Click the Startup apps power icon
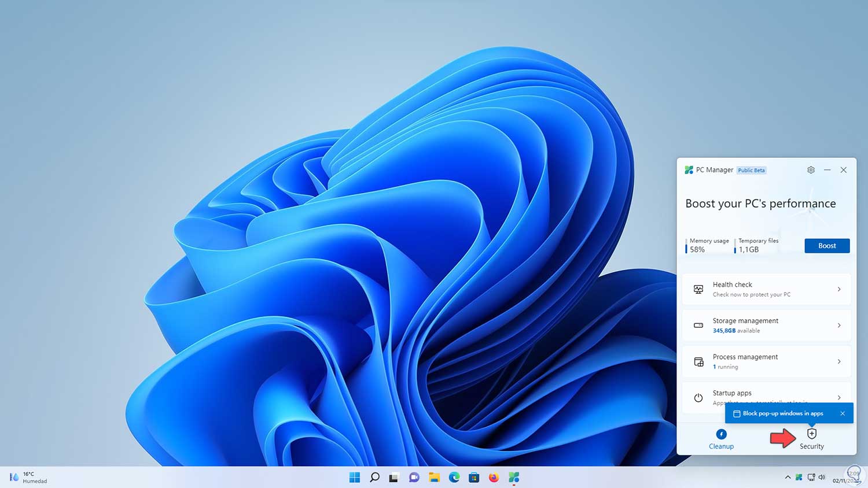Screen dimensions: 868x488 tap(698, 398)
